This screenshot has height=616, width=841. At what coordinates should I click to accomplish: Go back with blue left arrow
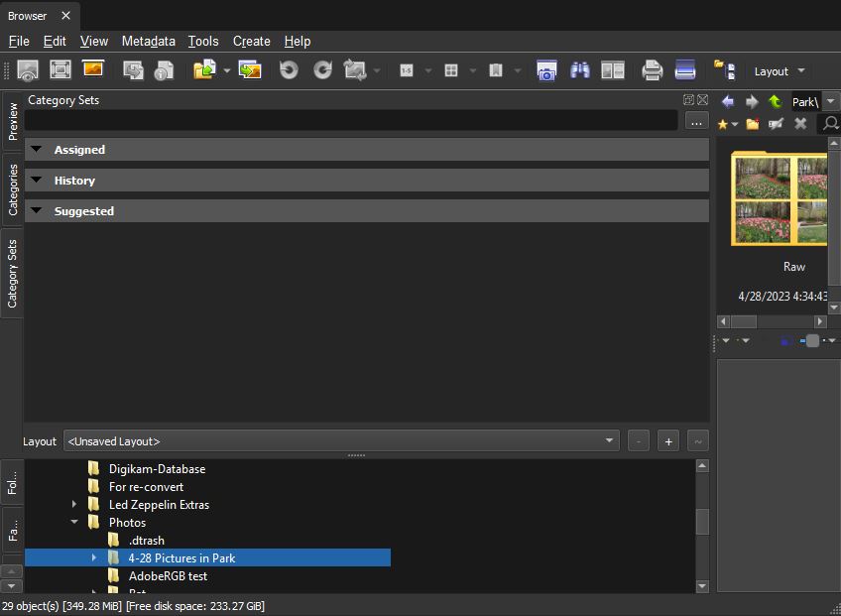point(728,101)
